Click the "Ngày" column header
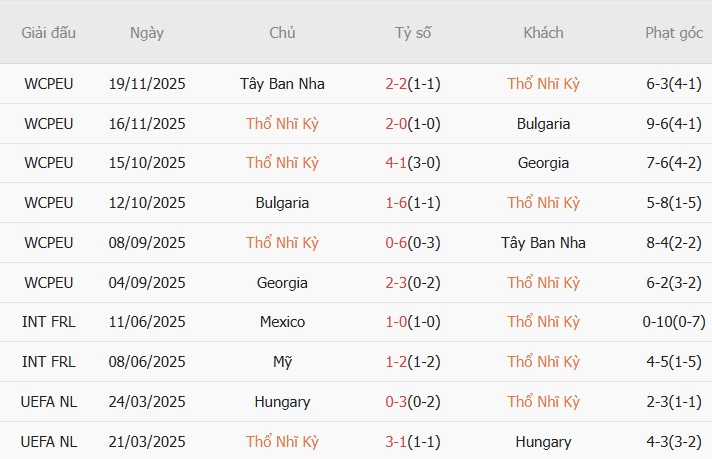 pos(147,32)
